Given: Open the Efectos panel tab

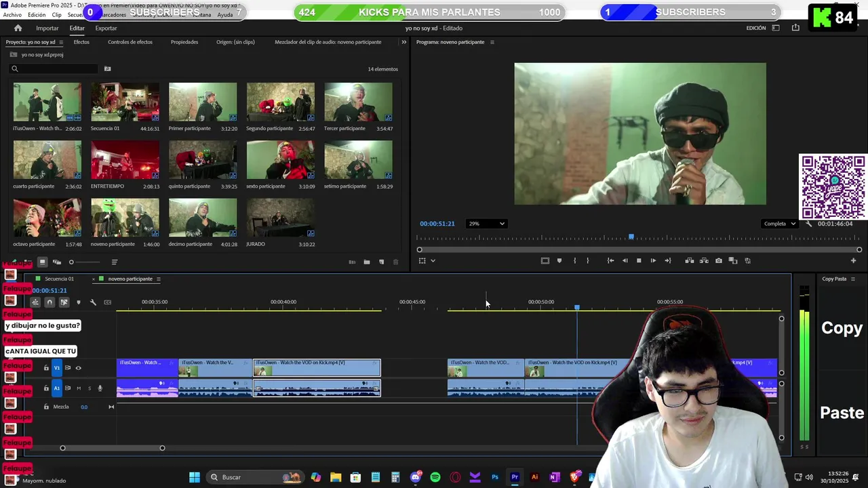Looking at the screenshot, I should coord(81,42).
